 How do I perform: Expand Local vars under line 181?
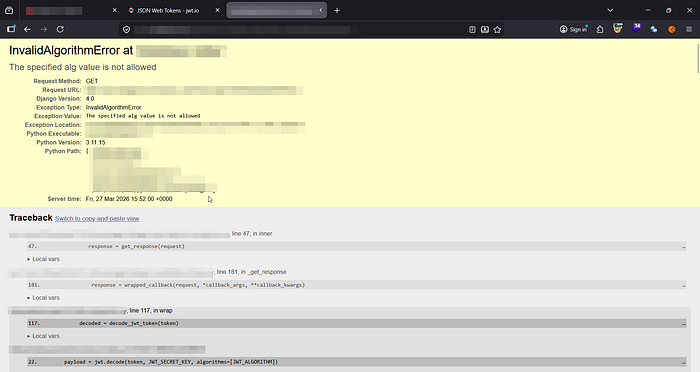[43, 297]
